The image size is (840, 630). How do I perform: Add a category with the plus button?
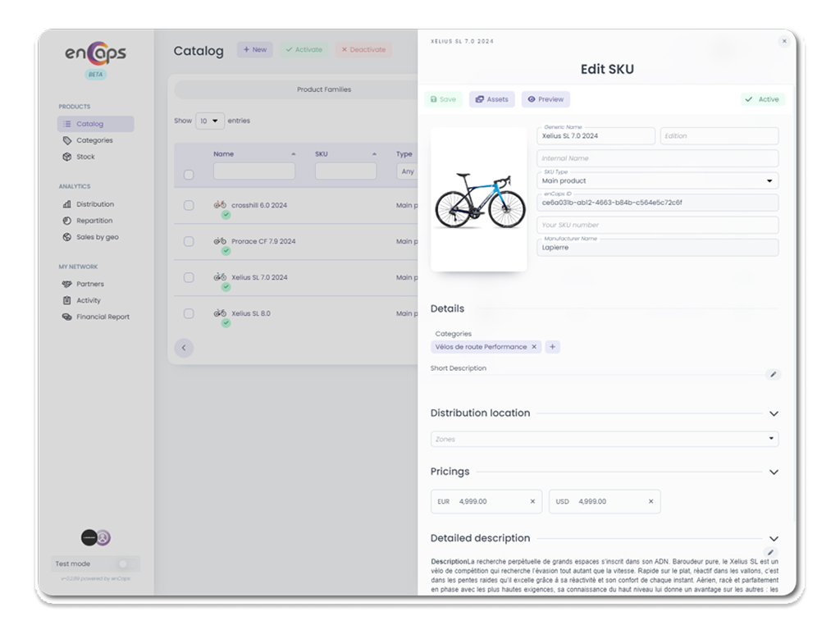[x=552, y=347]
